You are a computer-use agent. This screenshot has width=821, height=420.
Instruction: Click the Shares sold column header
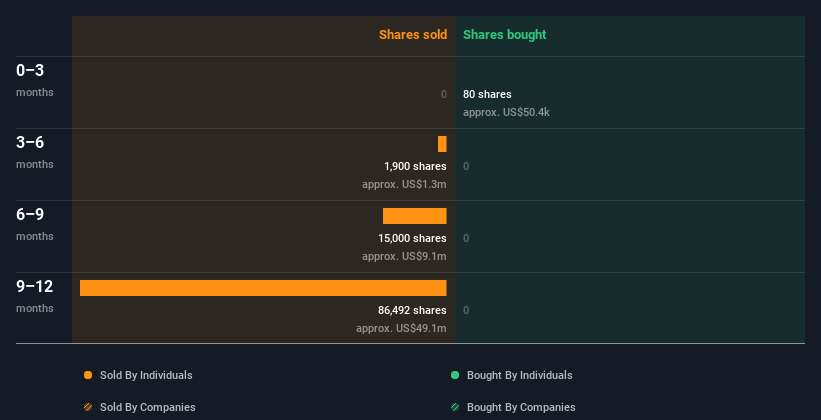point(413,35)
